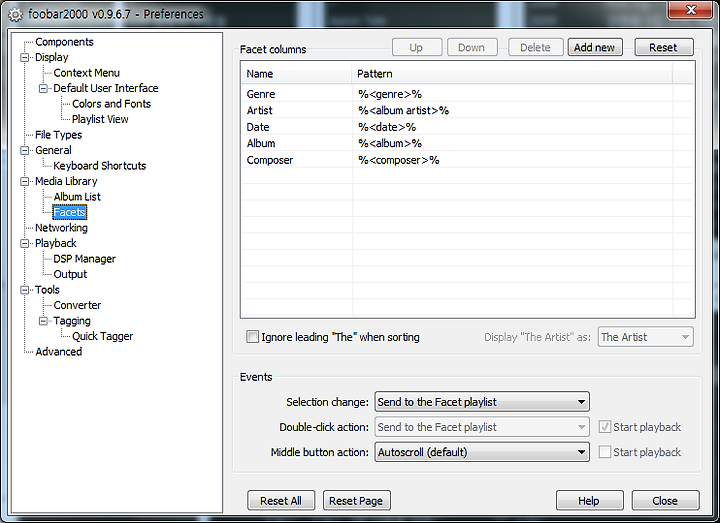
Task: Collapse the Media Library tree node
Action: (x=25, y=181)
